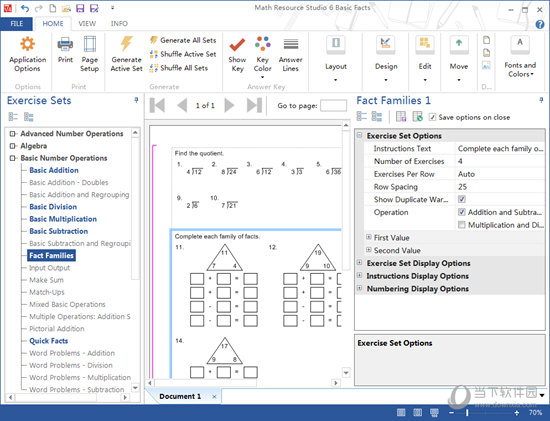Go to first page
The image size is (550, 421).
tap(157, 105)
